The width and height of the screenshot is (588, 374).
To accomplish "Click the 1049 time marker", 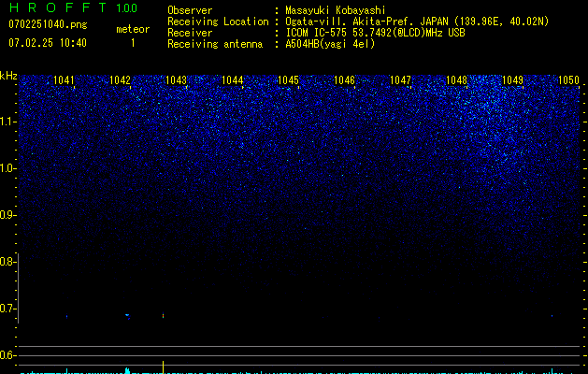I will coord(512,79).
